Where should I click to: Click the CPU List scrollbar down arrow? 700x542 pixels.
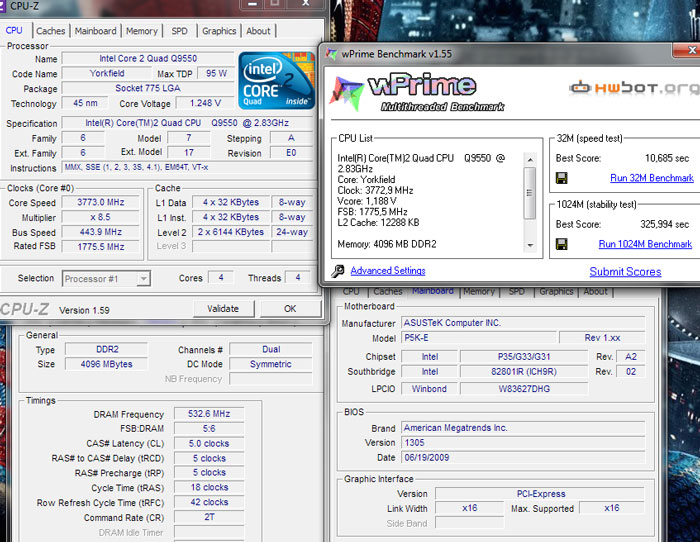coord(530,245)
